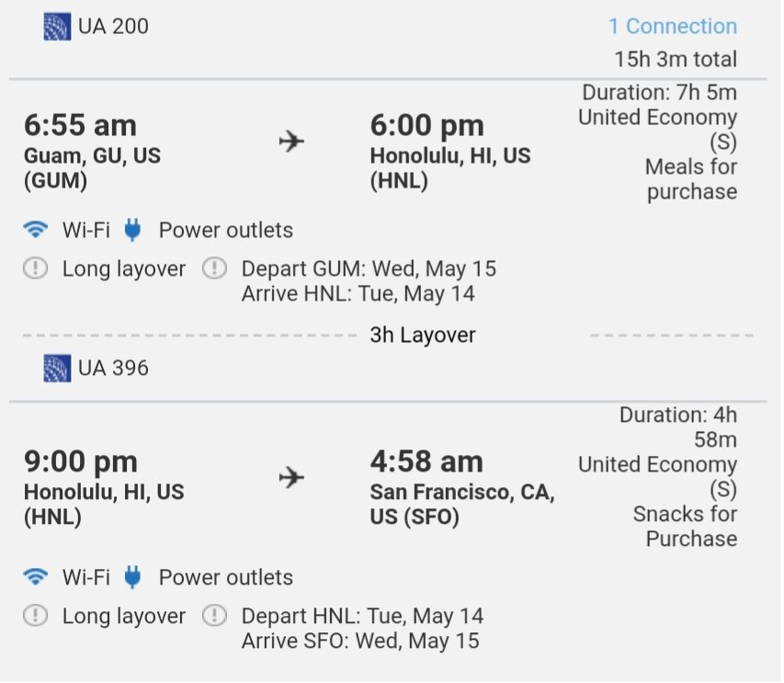Click the Long layover warning icon under UA 396
Image resolution: width=784 pixels, height=683 pixels.
36,616
